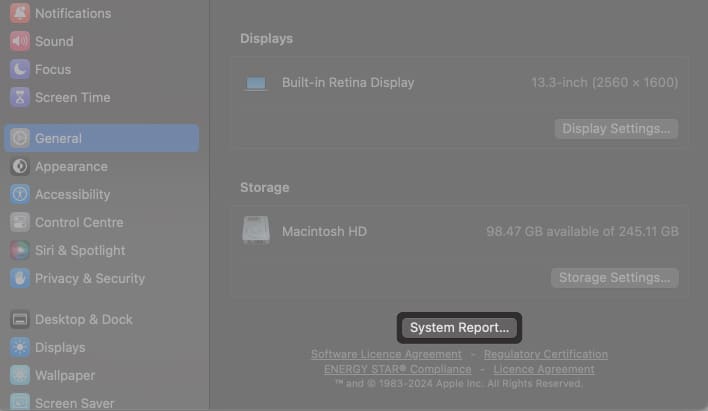Open the Licence Agreement link beside ENERGY STAR

[x=544, y=369]
